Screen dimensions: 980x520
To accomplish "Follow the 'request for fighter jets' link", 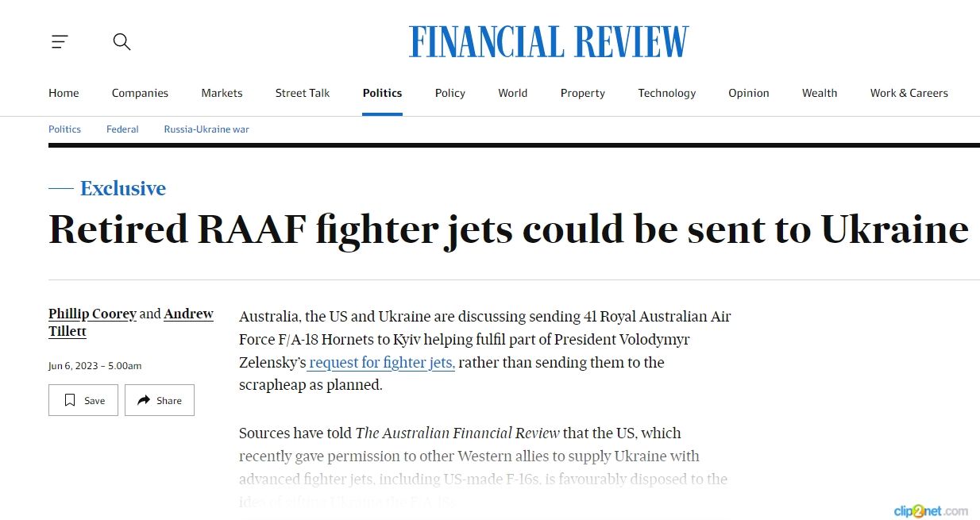I will coord(382,363).
